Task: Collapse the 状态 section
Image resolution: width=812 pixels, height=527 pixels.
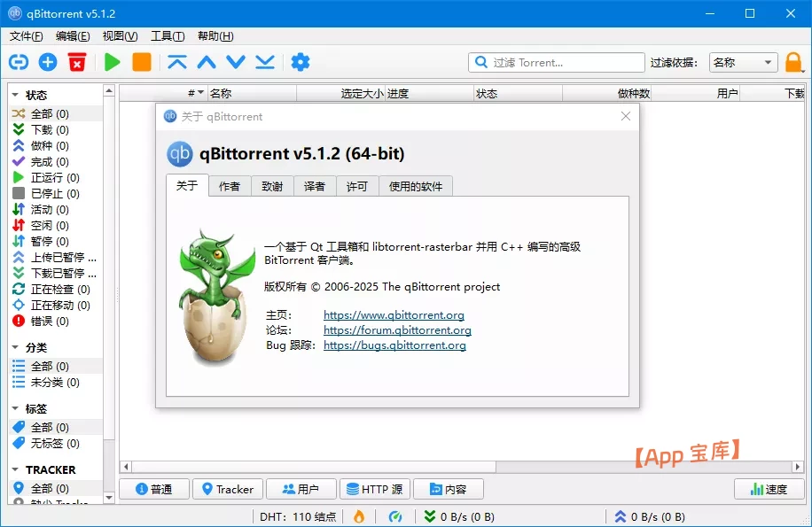Action: click(15, 95)
